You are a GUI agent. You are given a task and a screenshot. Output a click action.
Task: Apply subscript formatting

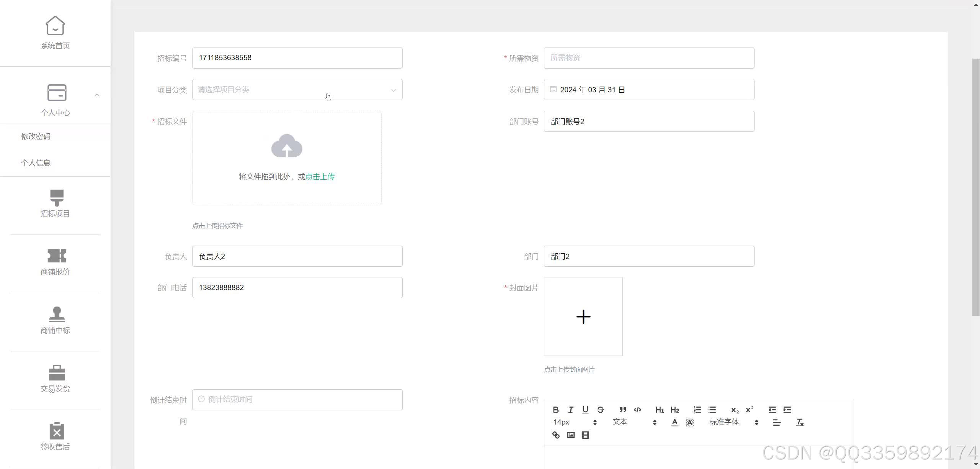tap(735, 410)
